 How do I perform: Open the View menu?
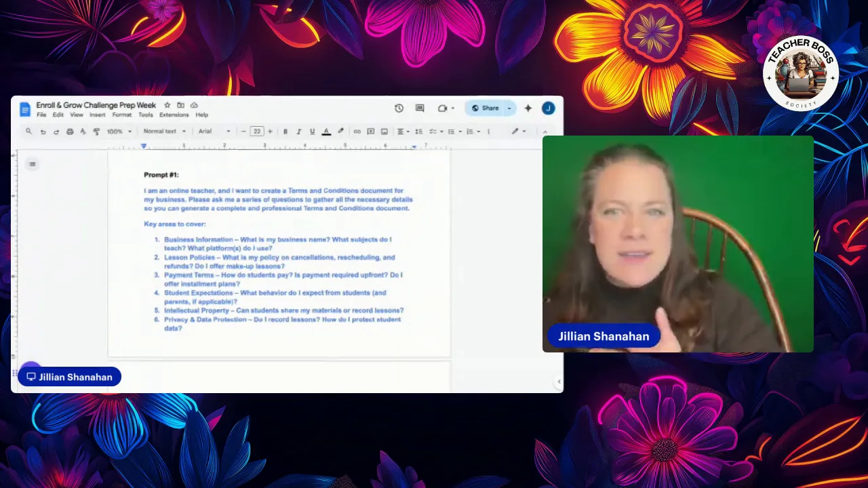tap(77, 115)
